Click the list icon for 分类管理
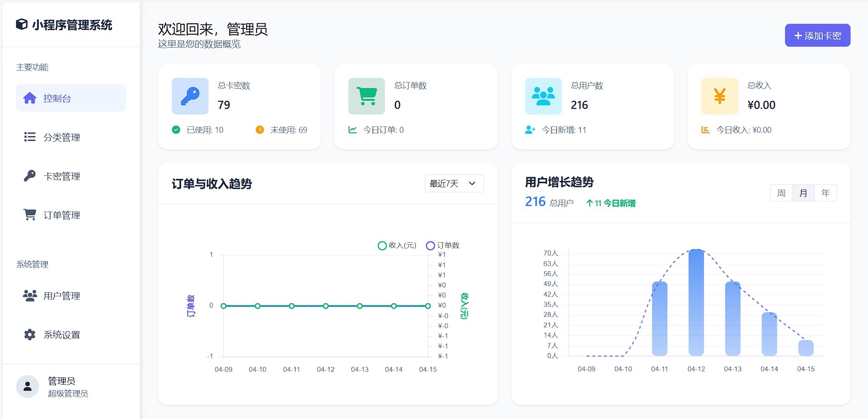Screen dimensions: 868x419 tap(30, 137)
